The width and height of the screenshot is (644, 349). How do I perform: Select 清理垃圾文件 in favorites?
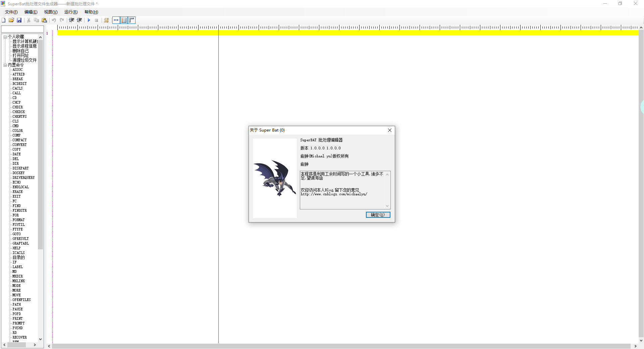(x=24, y=60)
